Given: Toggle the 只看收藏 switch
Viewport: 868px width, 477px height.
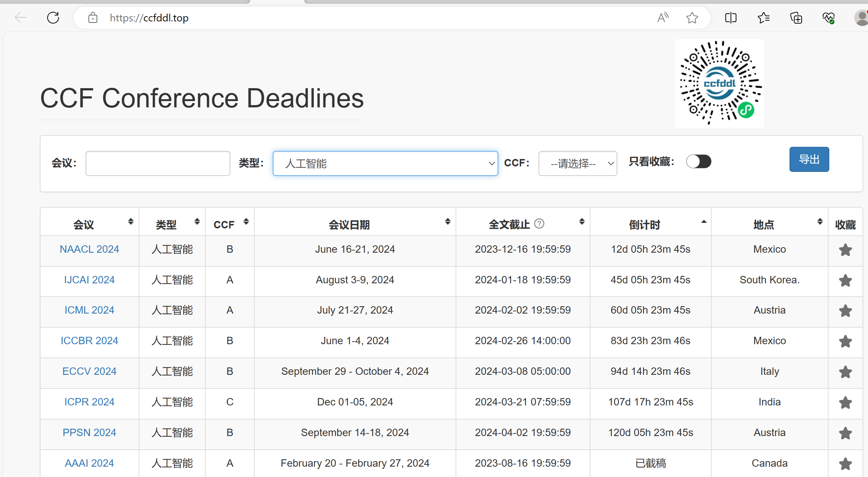Looking at the screenshot, I should click(x=698, y=162).
